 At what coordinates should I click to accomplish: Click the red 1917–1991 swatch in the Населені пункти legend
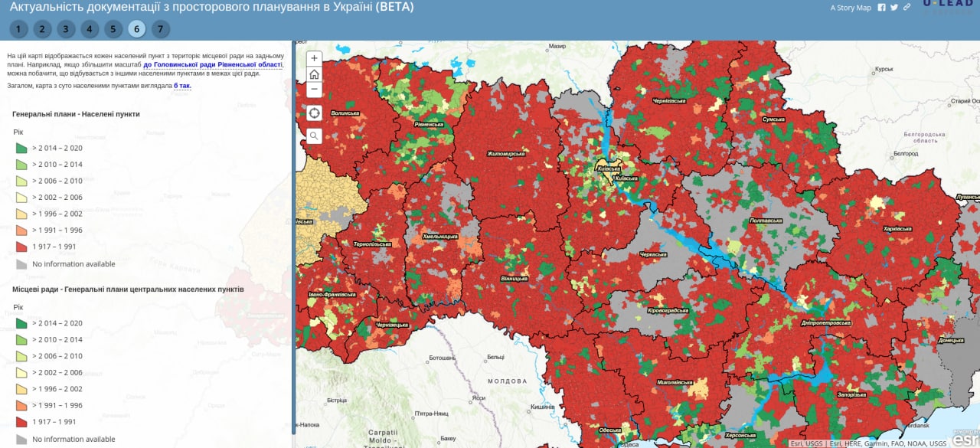22,247
